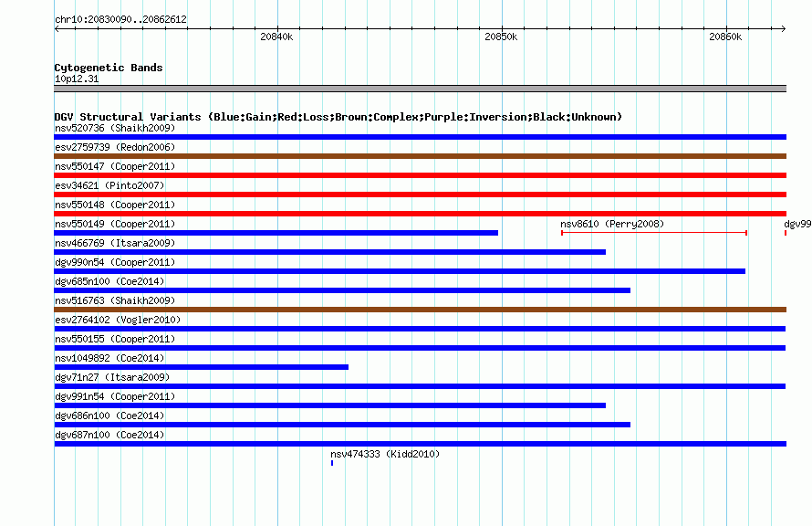
Task: Click the Cytogenetic Bands track title
Action: [109, 68]
